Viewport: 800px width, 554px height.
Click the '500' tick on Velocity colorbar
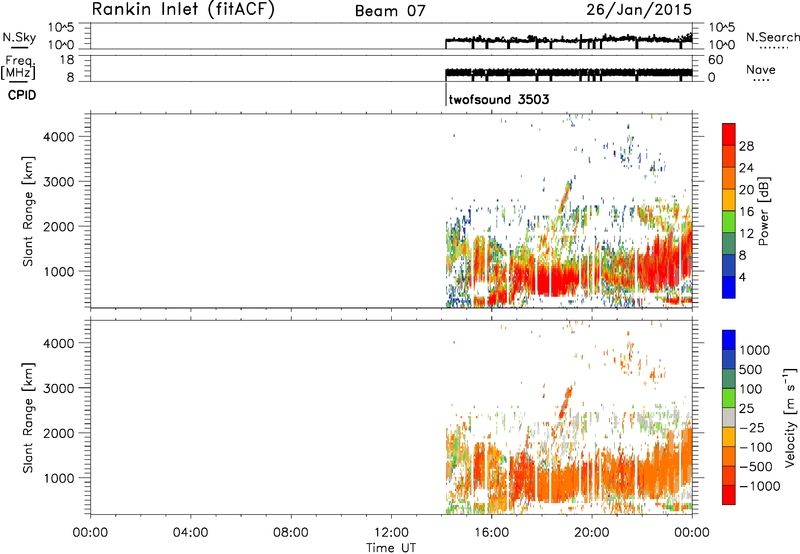(751, 370)
